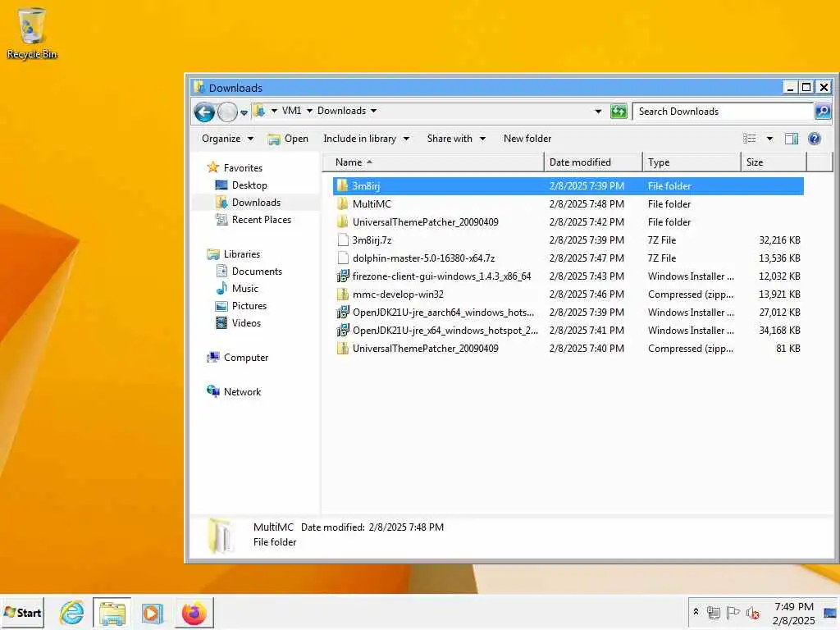Click the Change your view icon
This screenshot has height=630, width=840.
[750, 139]
